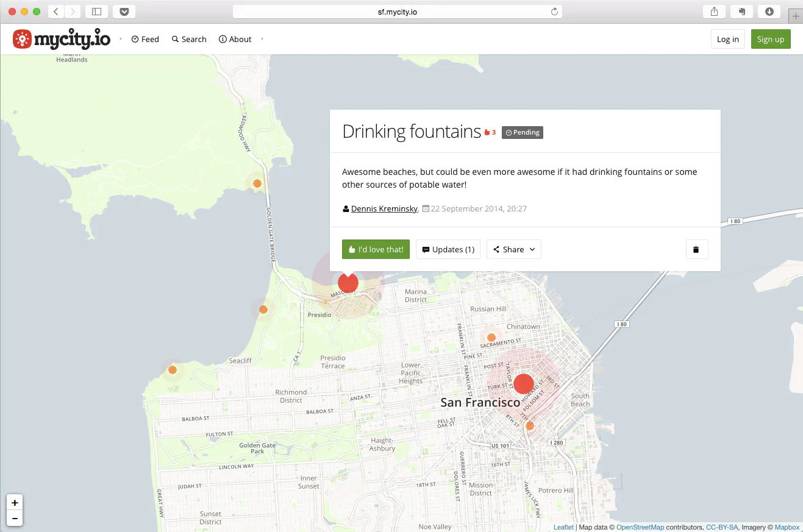Click the Drinking fountains title

click(x=412, y=132)
